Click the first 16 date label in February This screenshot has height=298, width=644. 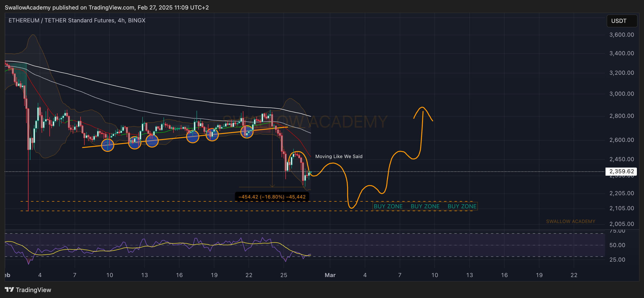pos(179,275)
